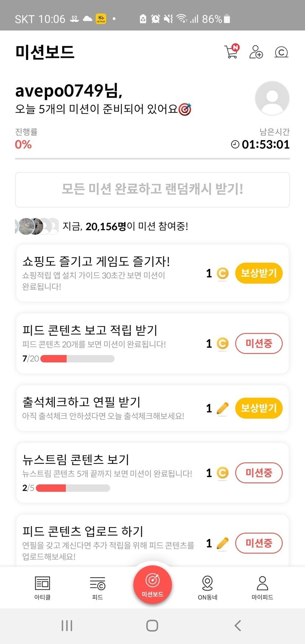Claim pencil reward for attendance check
The width and height of the screenshot is (305, 644).
(259, 408)
